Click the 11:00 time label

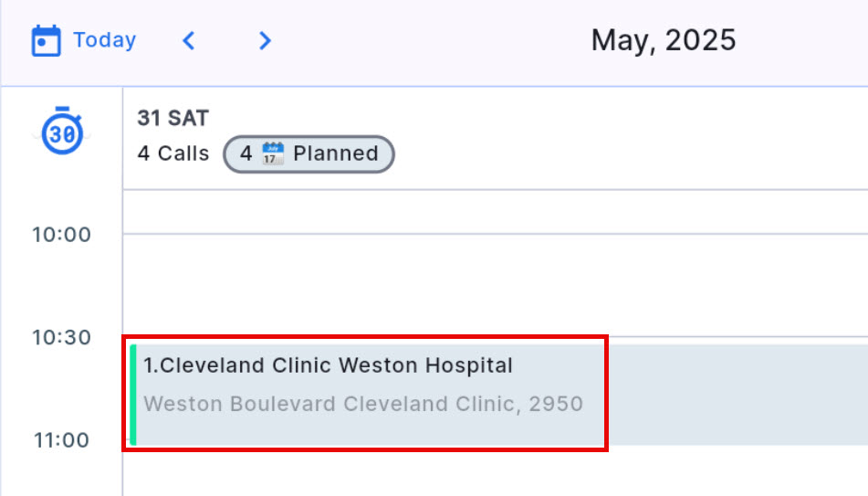pos(62,440)
